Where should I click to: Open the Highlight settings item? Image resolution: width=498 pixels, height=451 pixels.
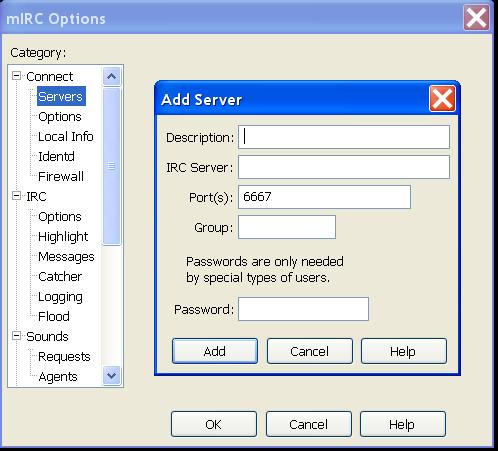pyautogui.click(x=63, y=237)
